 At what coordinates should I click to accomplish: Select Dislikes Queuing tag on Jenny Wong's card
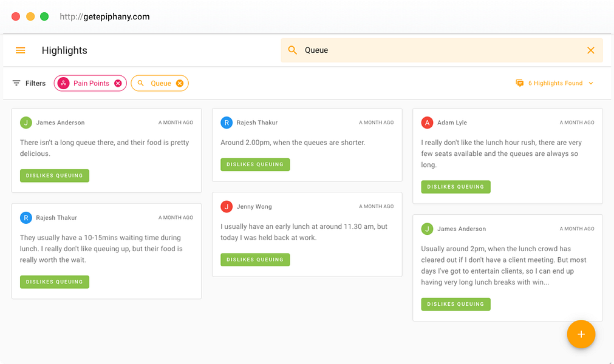pyautogui.click(x=255, y=260)
